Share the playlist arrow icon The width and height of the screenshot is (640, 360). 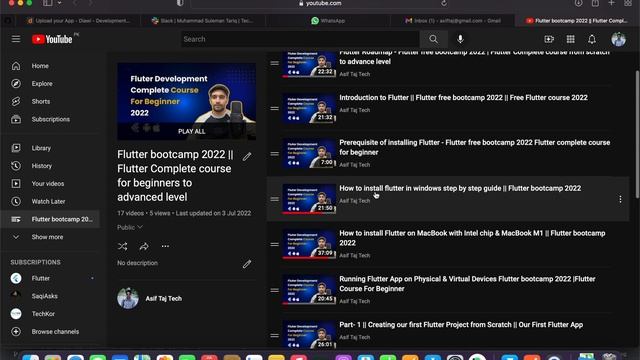[x=144, y=246]
